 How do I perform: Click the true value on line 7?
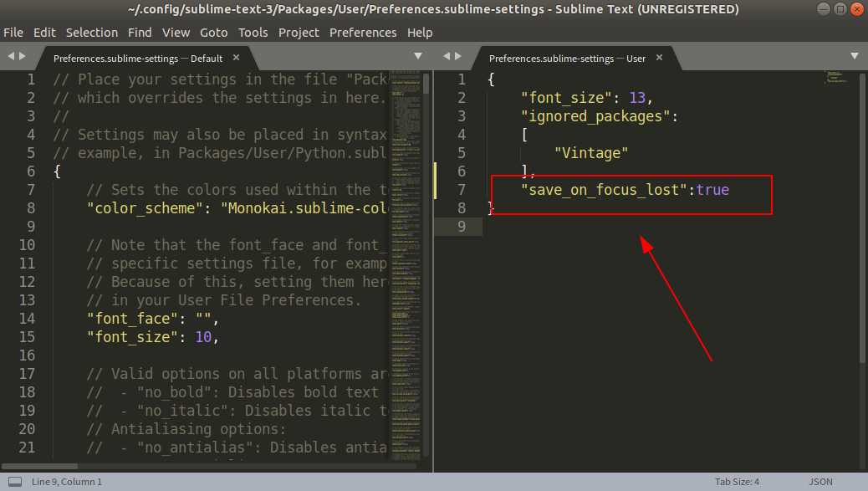(712, 190)
